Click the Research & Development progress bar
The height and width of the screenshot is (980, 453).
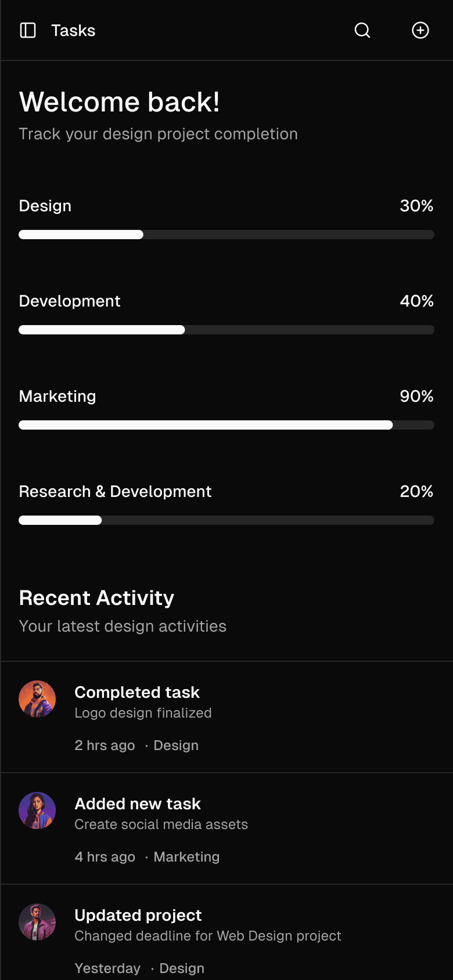(x=227, y=520)
